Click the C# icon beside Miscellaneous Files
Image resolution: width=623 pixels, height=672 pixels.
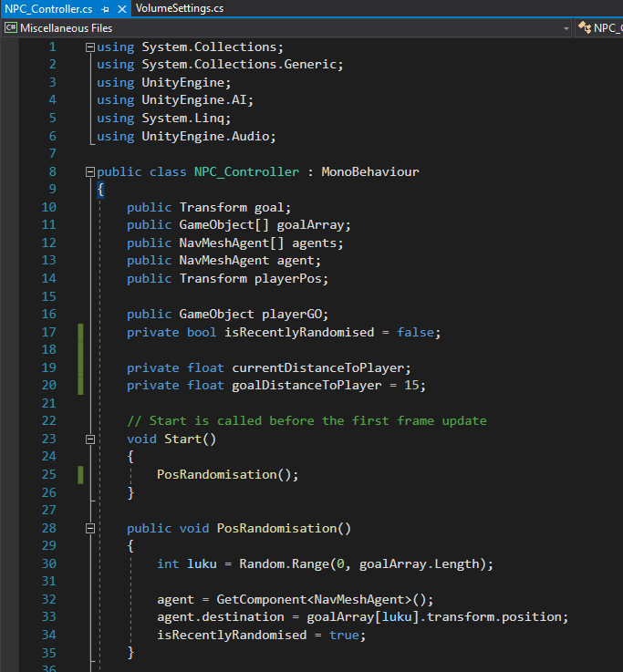pyautogui.click(x=11, y=28)
